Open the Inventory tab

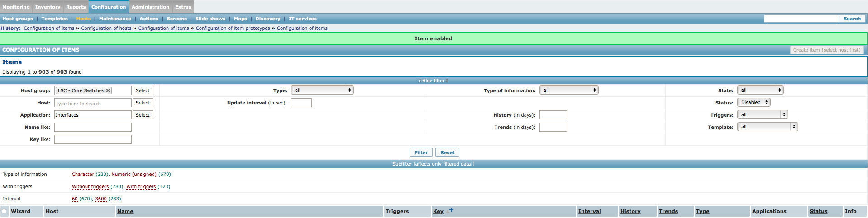[x=48, y=7]
